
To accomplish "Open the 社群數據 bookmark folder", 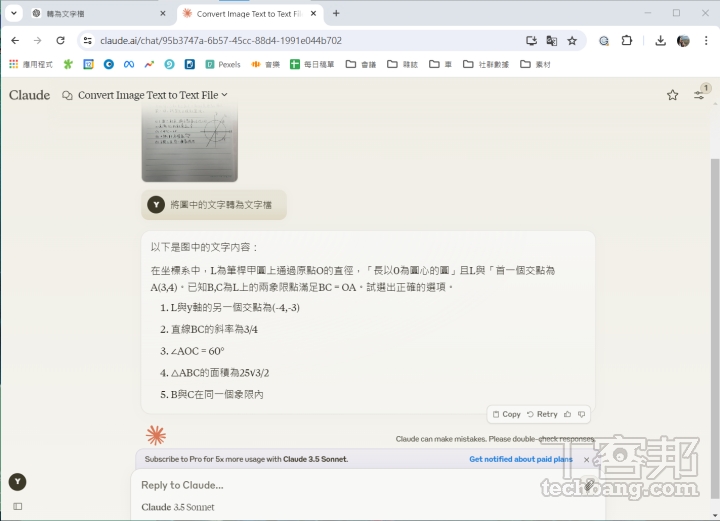I will click(486, 64).
